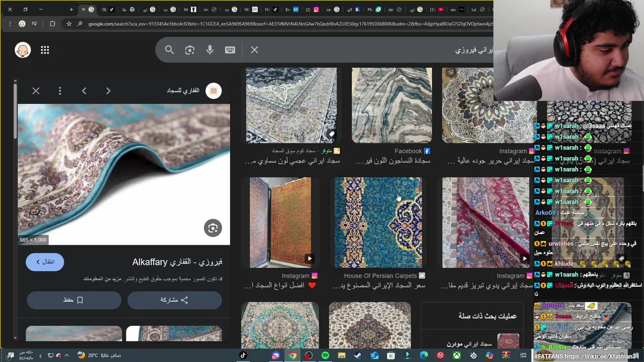Screen dimensions: 644x362
Task: Open Microsoft Edge from the taskbar
Action: pos(424,355)
